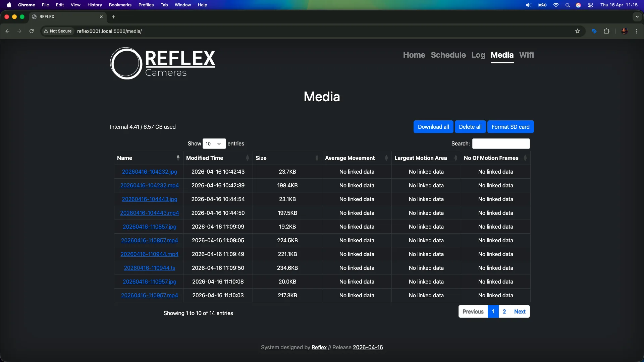644x362 pixels.
Task: Close the REFLEX tab
Action: pos(101,17)
